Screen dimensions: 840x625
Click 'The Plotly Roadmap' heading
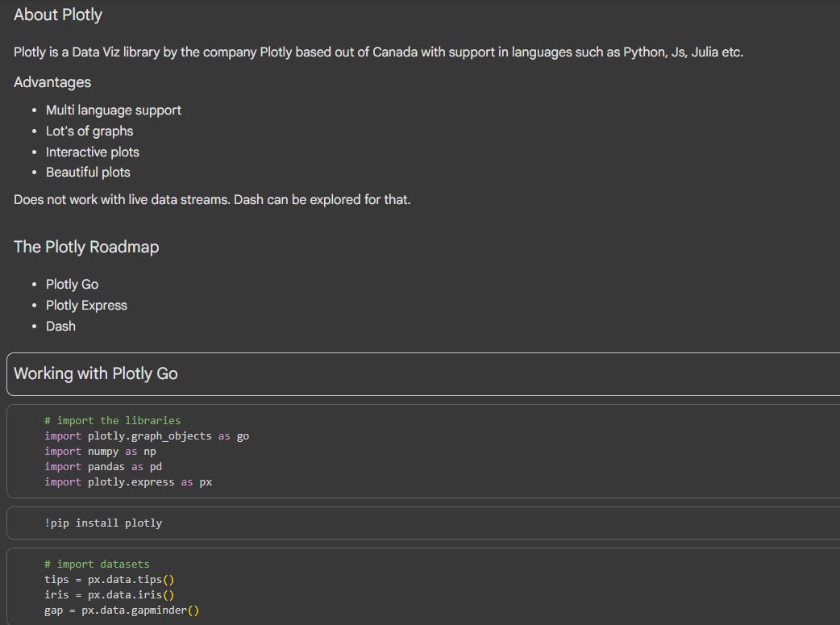(x=86, y=247)
